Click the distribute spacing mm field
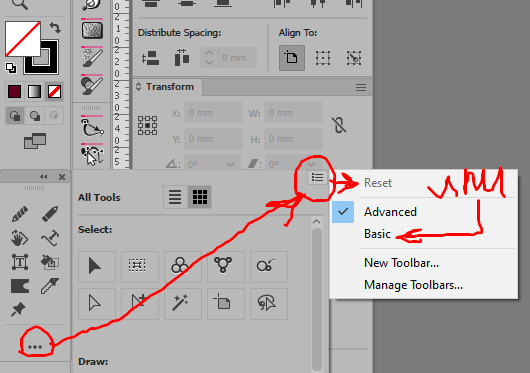Viewport: 530px width, 373px height. 238,58
